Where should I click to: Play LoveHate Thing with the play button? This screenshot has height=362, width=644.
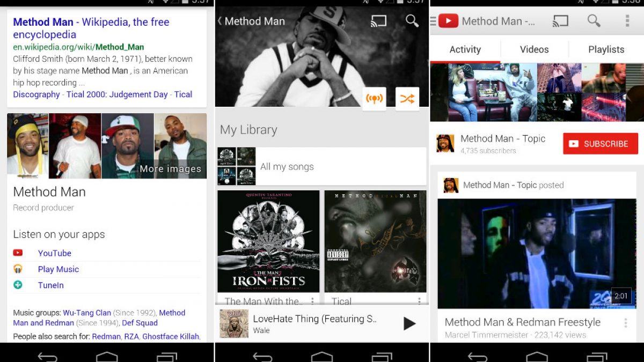click(409, 323)
